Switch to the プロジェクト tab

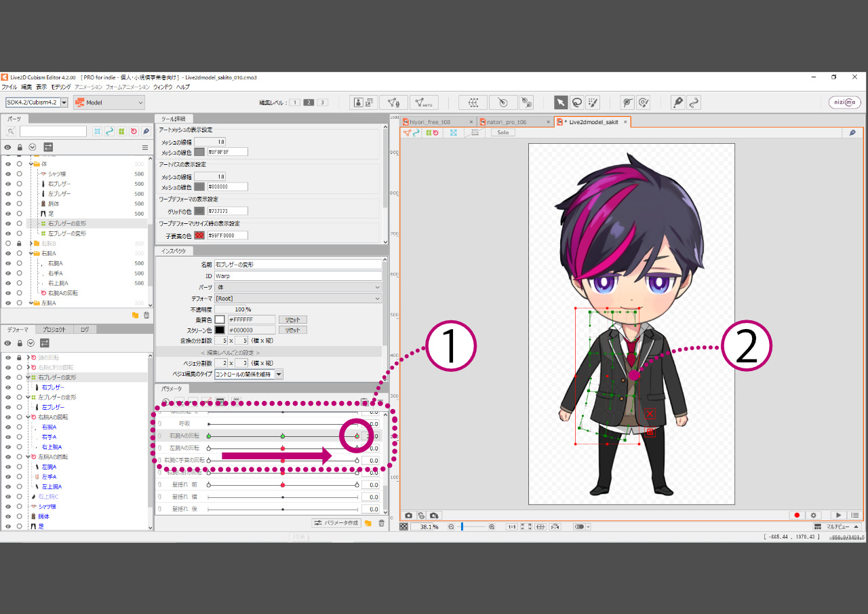pos(54,329)
